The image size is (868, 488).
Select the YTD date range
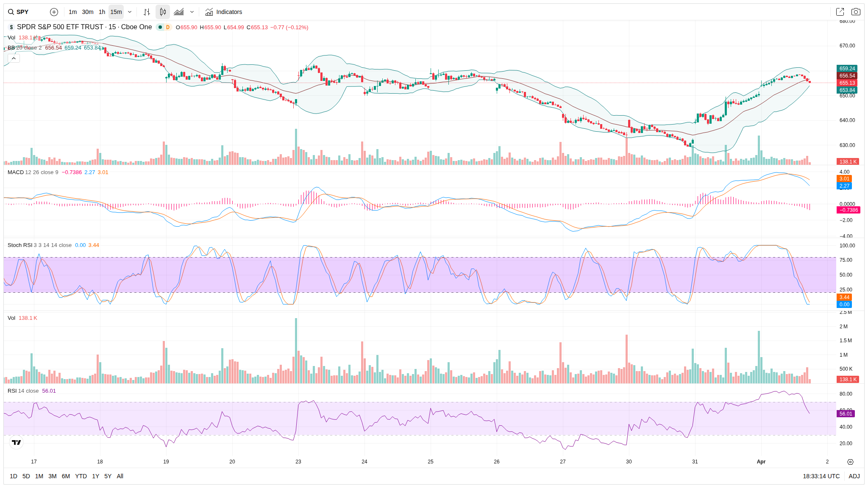(81, 476)
